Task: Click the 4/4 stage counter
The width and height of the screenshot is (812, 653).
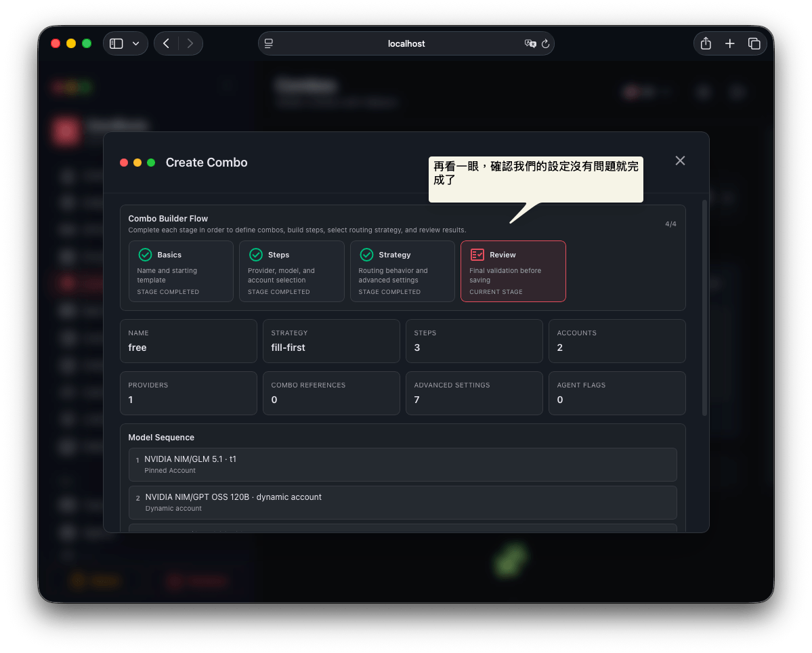Action: pyautogui.click(x=670, y=224)
